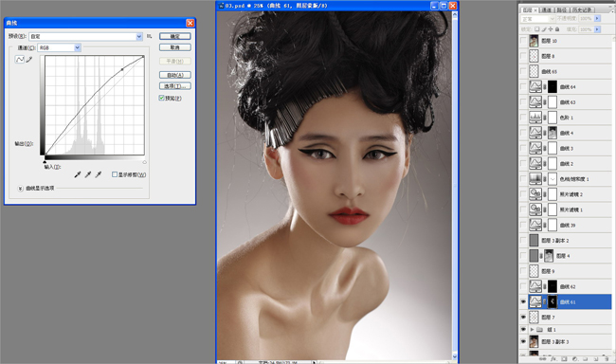
Task: Open the preset options menu icon
Action: (150, 36)
